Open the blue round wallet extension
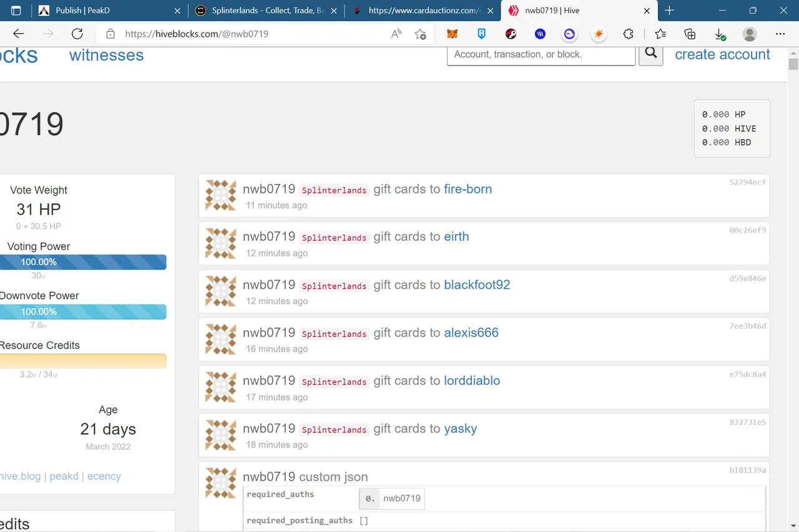 click(x=540, y=34)
